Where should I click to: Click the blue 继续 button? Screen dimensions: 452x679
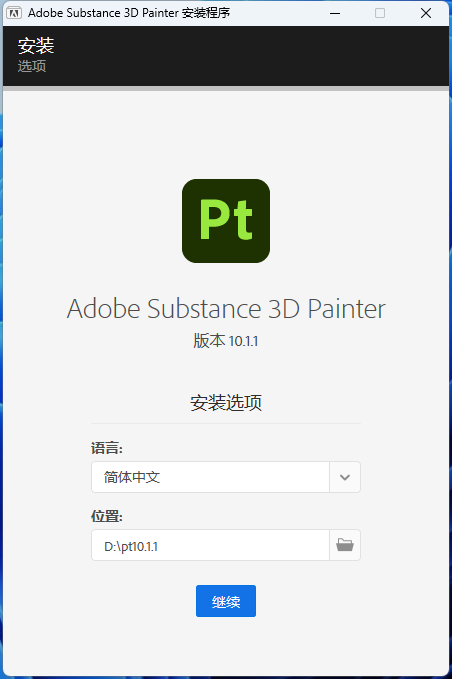[226, 601]
